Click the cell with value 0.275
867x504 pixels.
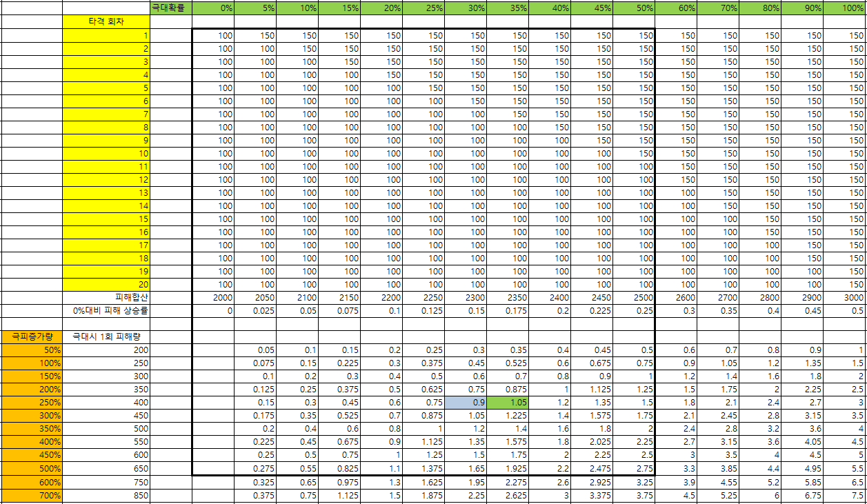pos(255,468)
